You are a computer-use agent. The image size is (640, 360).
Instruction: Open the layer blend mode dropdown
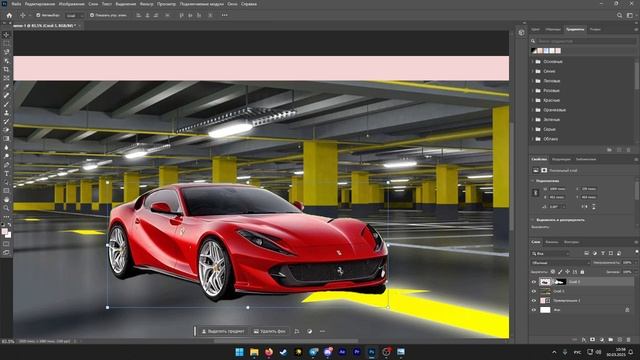560,263
